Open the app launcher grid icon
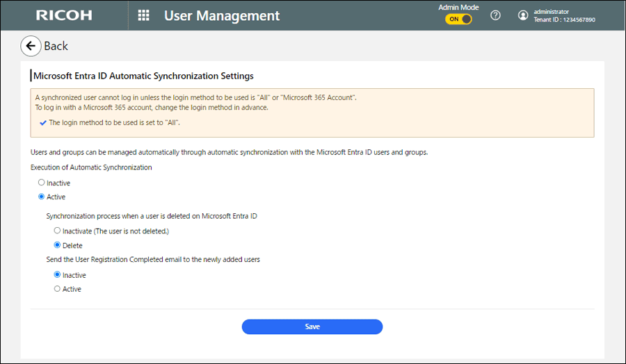The image size is (626, 364). pos(143,15)
